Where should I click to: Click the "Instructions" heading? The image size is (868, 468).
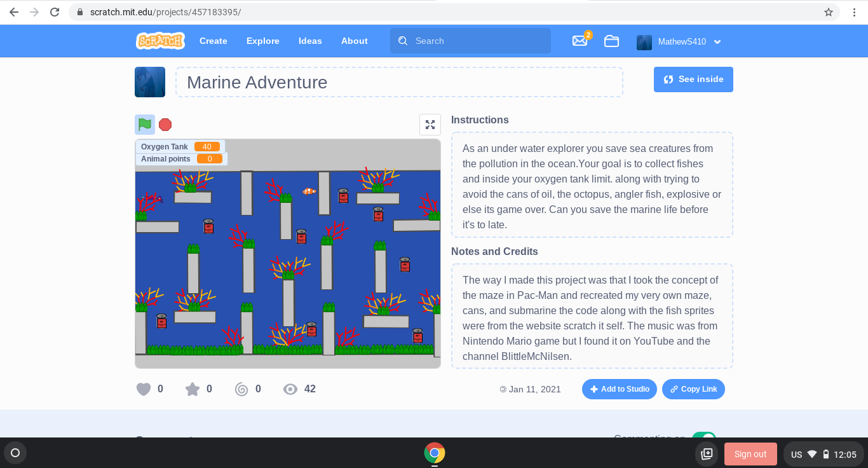(480, 120)
